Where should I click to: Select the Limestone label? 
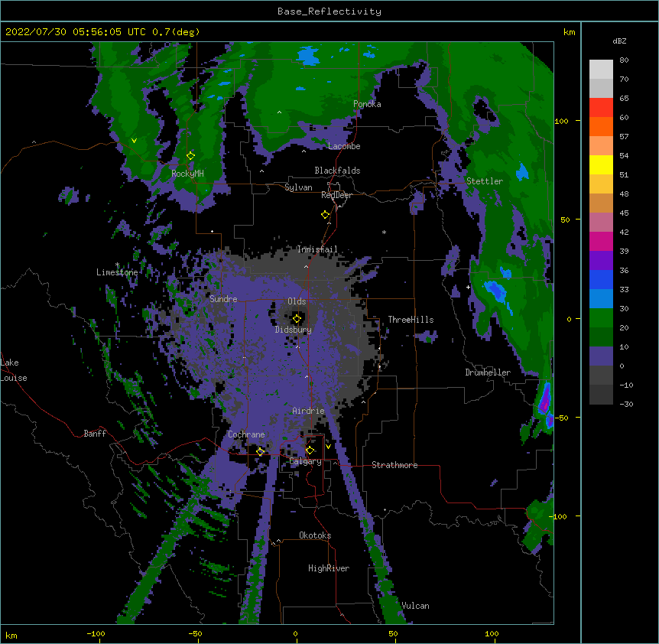[117, 272]
